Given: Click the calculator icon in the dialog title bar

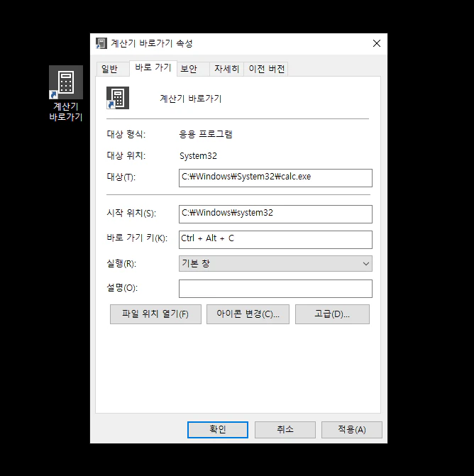Looking at the screenshot, I should tap(101, 43).
